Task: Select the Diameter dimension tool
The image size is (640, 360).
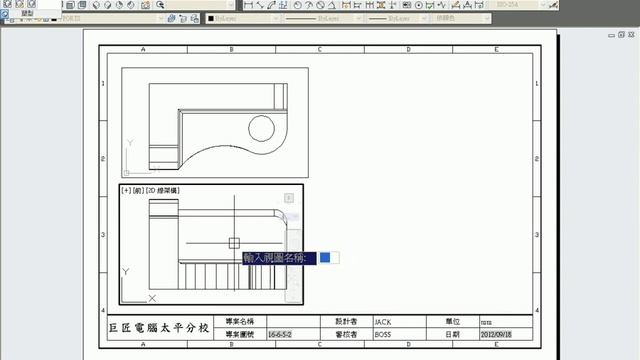Action: pos(320,5)
